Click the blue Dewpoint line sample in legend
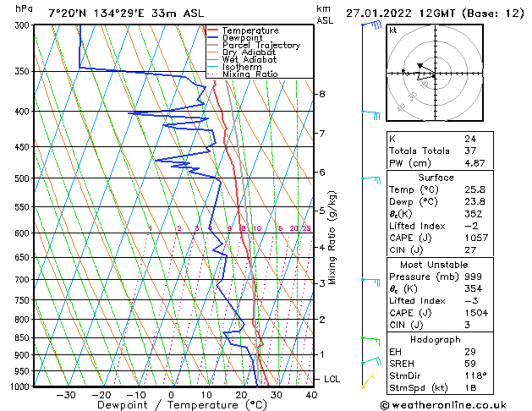 point(213,38)
